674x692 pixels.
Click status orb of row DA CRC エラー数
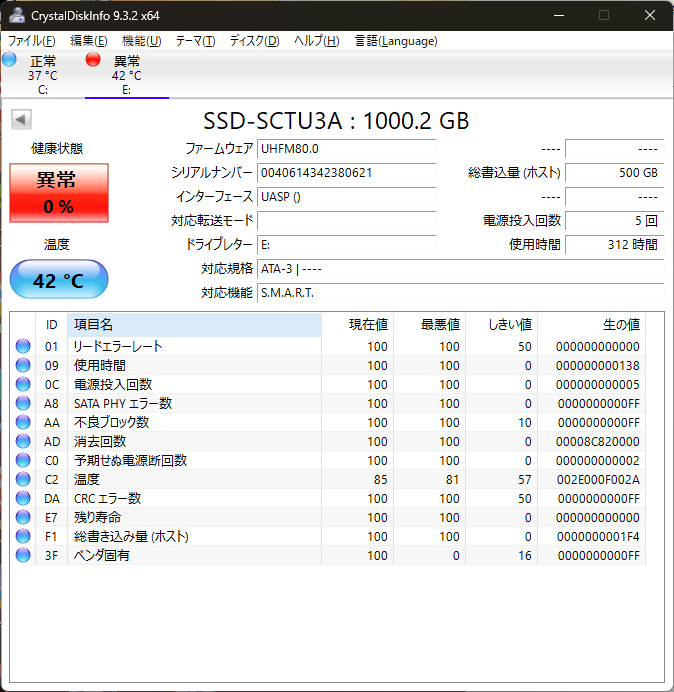(x=23, y=498)
